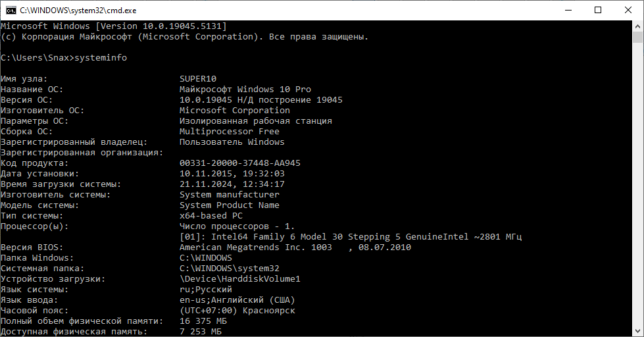Click the product code 00331-20000-37448-AA945
The width and height of the screenshot is (644, 337).
click(239, 163)
